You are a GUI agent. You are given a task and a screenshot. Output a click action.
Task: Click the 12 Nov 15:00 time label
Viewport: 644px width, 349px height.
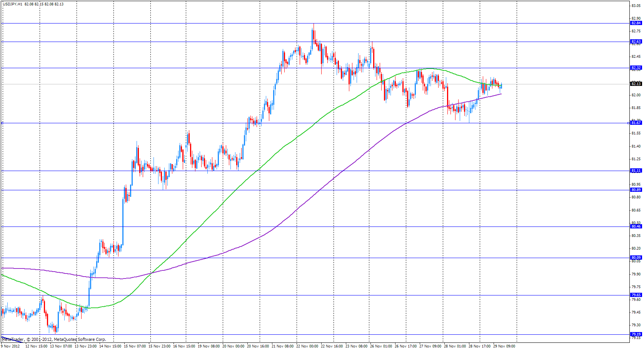pos(37,346)
